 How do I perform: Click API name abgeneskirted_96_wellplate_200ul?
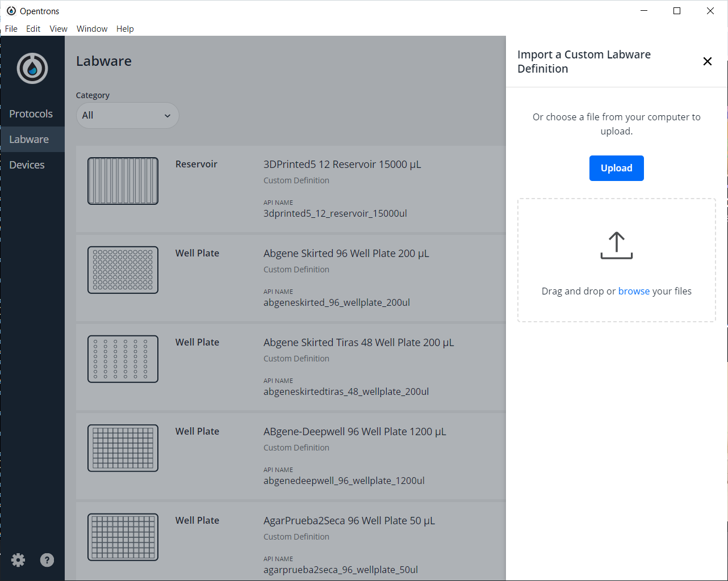(337, 303)
